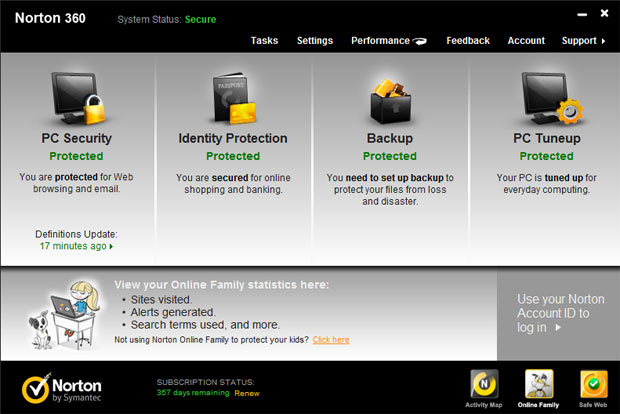Screen dimensions: 620x414
Task: Click the 'Click here' Online Family link
Action: pyautogui.click(x=331, y=340)
